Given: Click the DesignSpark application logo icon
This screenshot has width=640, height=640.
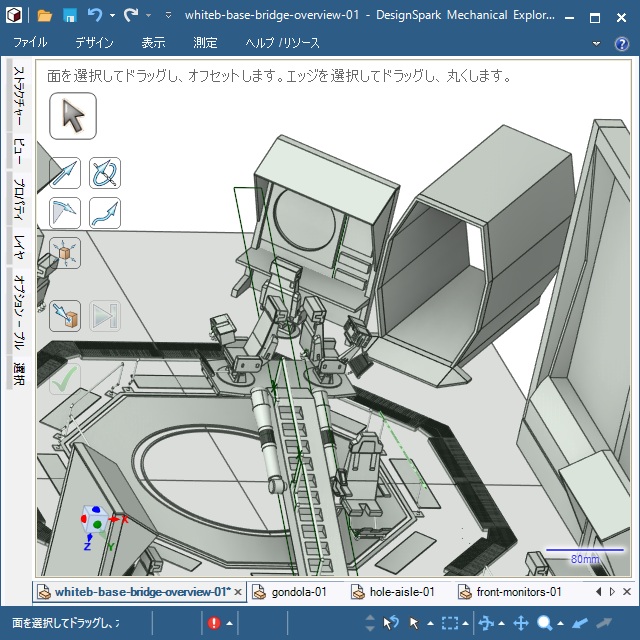Looking at the screenshot, I should click(14, 16).
